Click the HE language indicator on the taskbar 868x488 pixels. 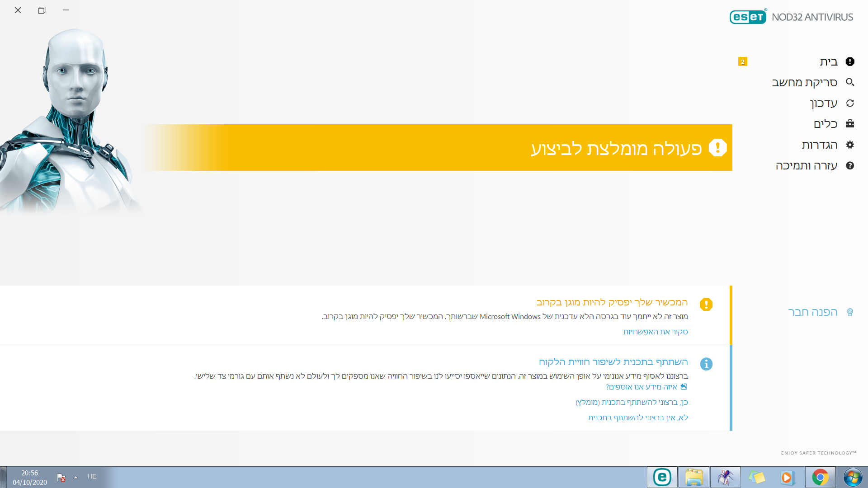pos(92,476)
